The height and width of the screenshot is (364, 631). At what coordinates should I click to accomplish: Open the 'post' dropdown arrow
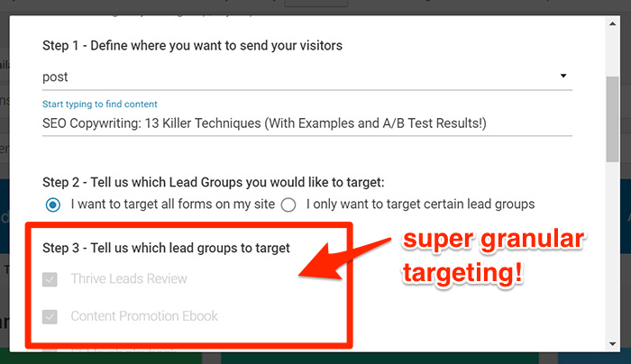[563, 77]
